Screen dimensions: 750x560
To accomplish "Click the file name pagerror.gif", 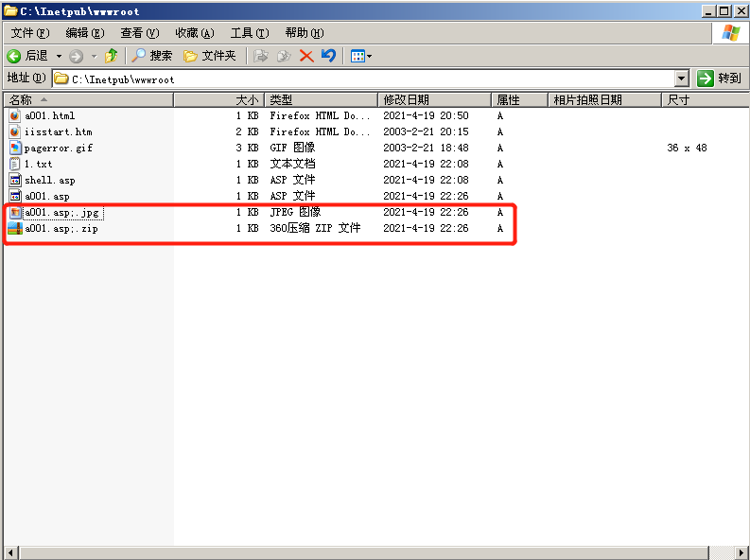I will pyautogui.click(x=59, y=149).
